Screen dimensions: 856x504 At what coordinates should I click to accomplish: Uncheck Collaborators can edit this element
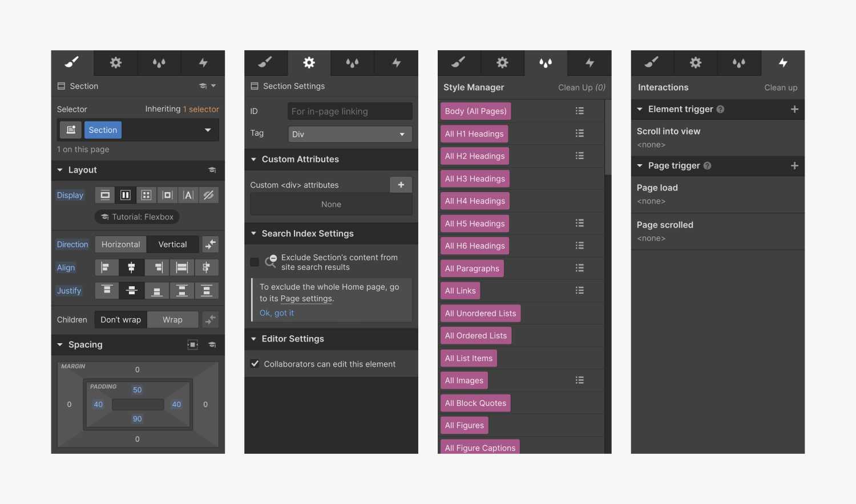coord(255,363)
